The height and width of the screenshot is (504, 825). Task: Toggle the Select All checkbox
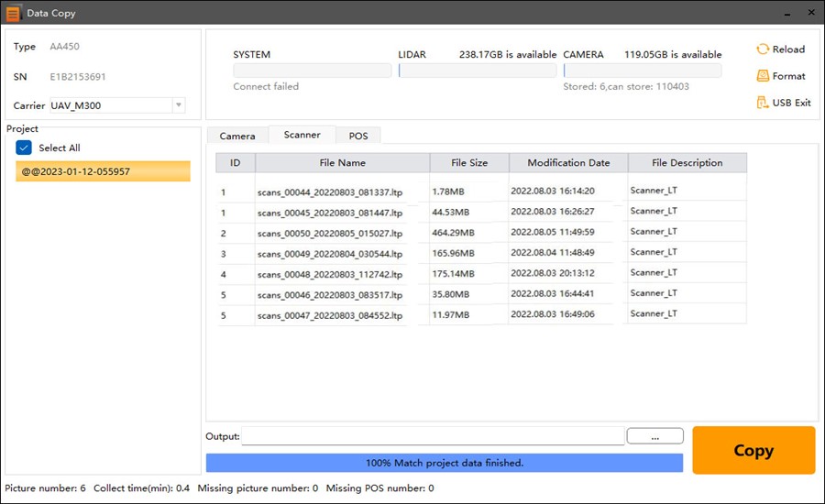[25, 148]
